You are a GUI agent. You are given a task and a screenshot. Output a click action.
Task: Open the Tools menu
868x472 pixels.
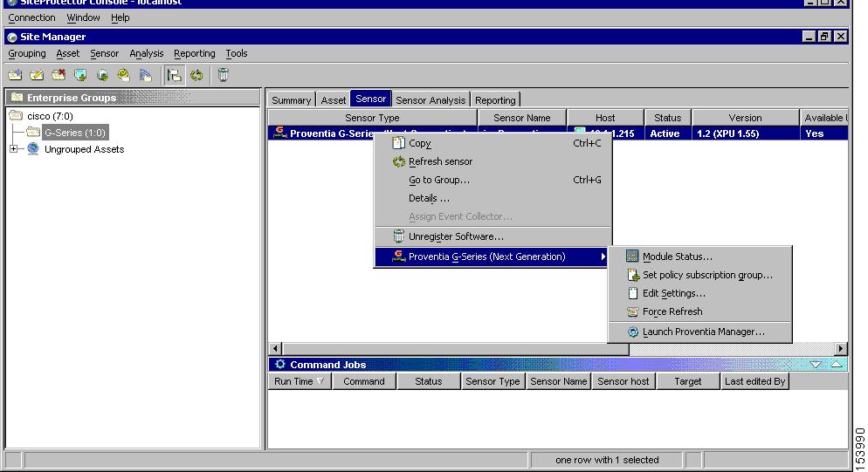click(x=237, y=54)
